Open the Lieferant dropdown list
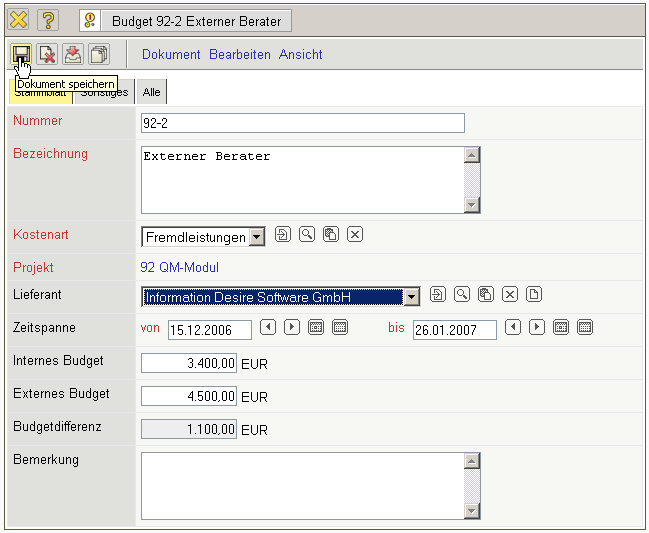Viewport: 649px width, 533px height. coord(411,297)
